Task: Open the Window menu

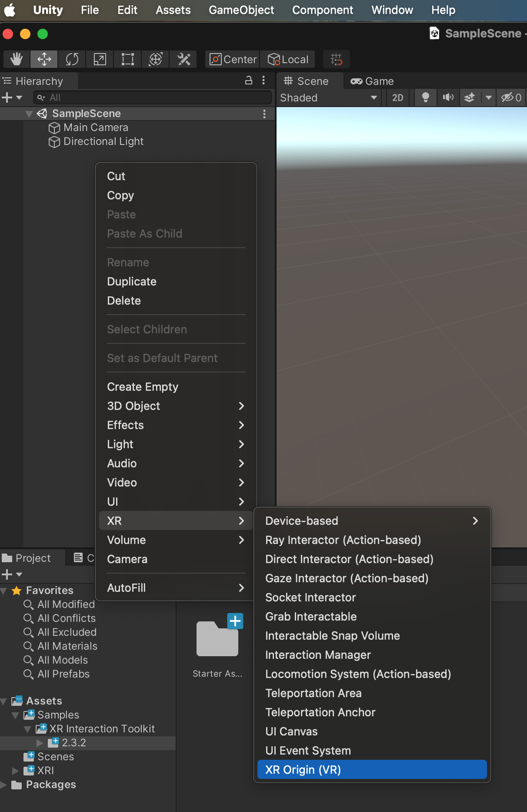Action: pos(392,10)
